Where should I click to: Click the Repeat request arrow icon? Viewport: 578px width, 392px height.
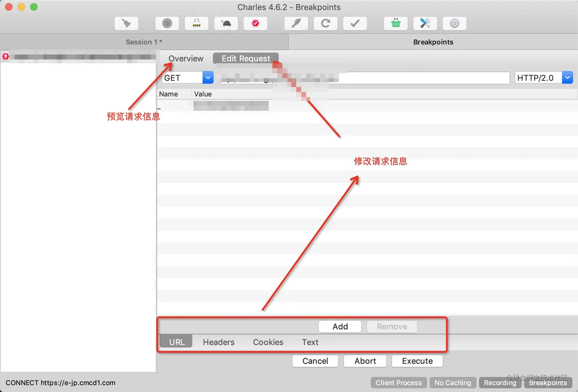326,23
